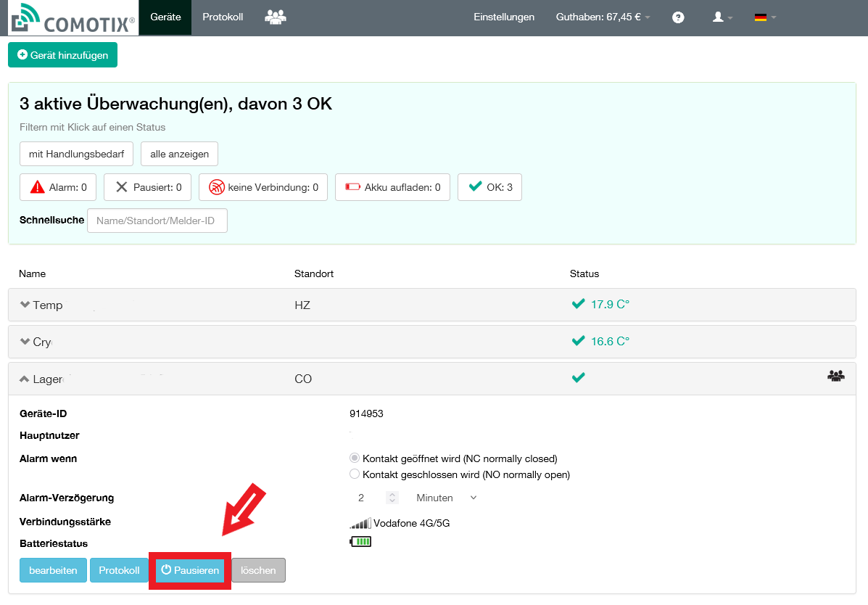Viewport: 868px width, 605px height.
Task: Click the Schnellsuche search field
Action: (157, 221)
